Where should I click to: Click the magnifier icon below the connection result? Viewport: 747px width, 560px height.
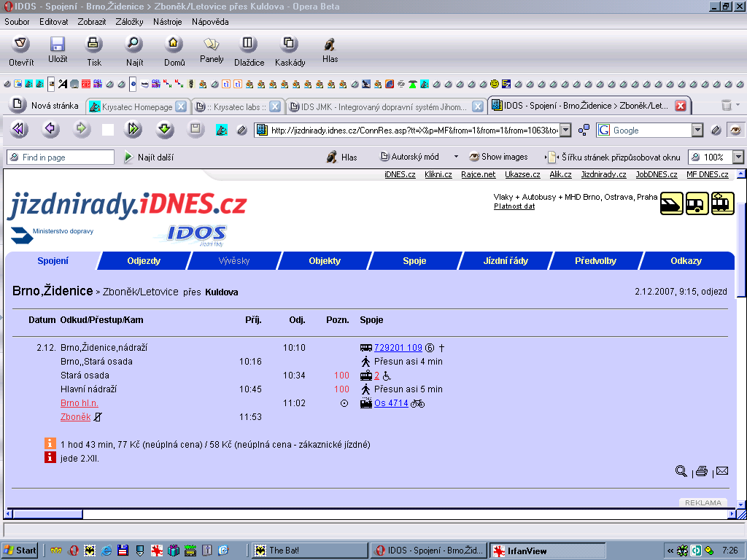pyautogui.click(x=681, y=471)
